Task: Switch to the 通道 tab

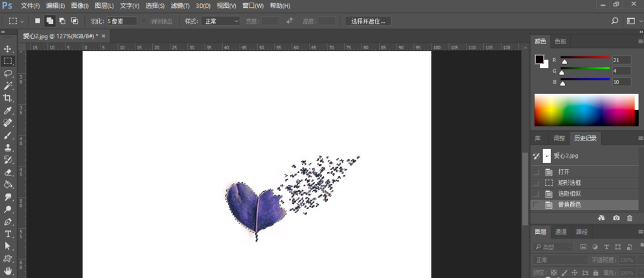Action: click(560, 231)
